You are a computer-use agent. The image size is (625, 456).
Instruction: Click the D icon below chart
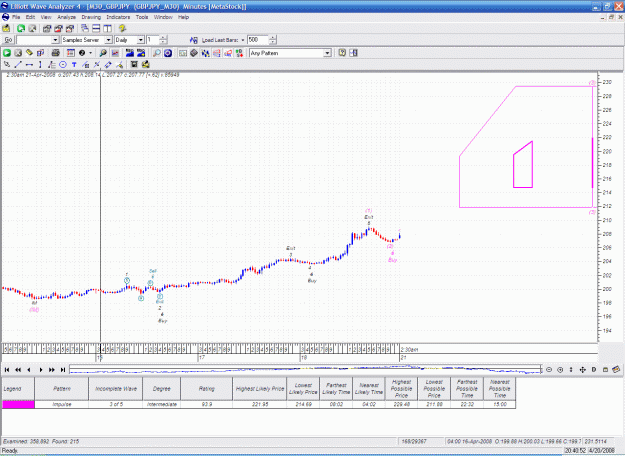click(594, 370)
